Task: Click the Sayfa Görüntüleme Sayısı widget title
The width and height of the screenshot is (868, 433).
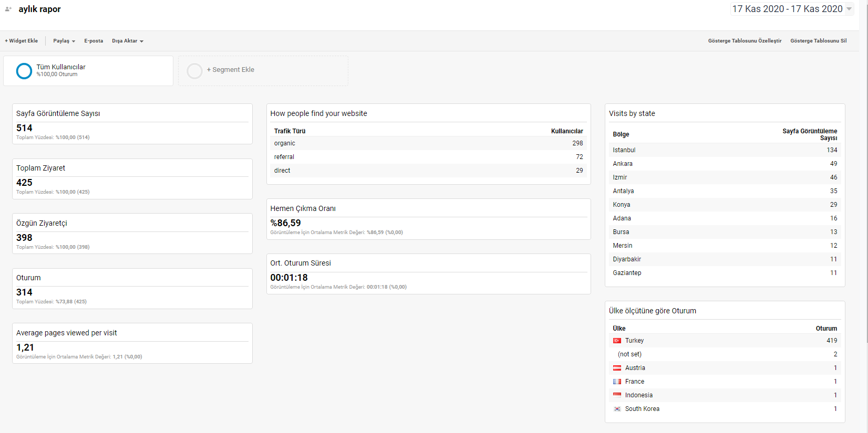Action: coord(58,113)
